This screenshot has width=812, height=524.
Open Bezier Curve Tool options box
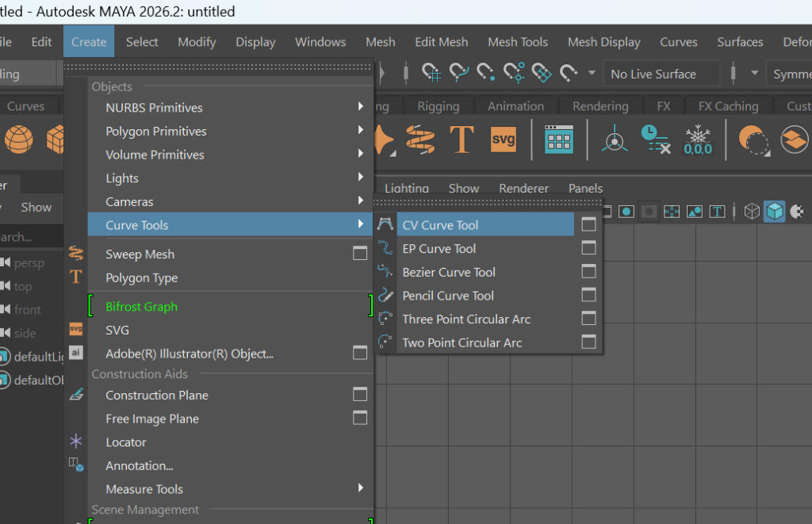tap(588, 272)
